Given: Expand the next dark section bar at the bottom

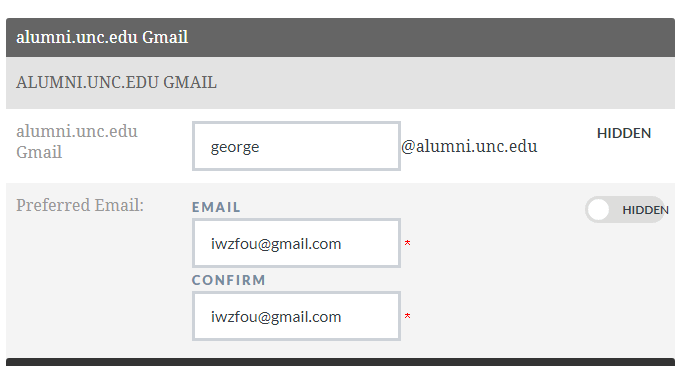Looking at the screenshot, I should tap(340, 362).
